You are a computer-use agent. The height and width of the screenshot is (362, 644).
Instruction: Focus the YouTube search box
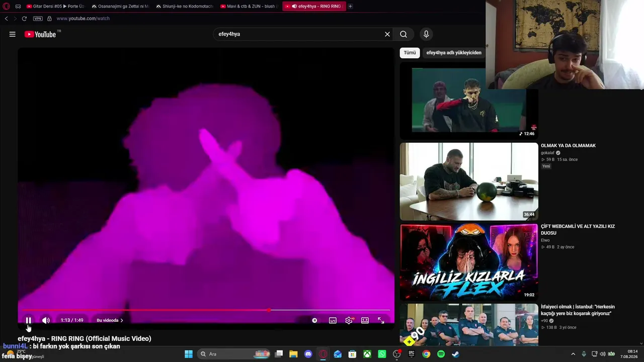(x=299, y=34)
